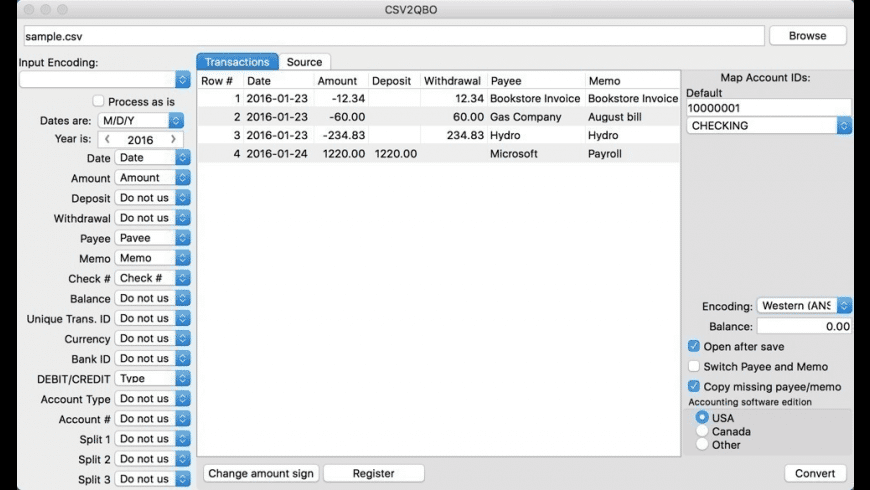Viewport: 870px width, 490px height.
Task: Select the Gas Company payee cell
Action: [535, 117]
